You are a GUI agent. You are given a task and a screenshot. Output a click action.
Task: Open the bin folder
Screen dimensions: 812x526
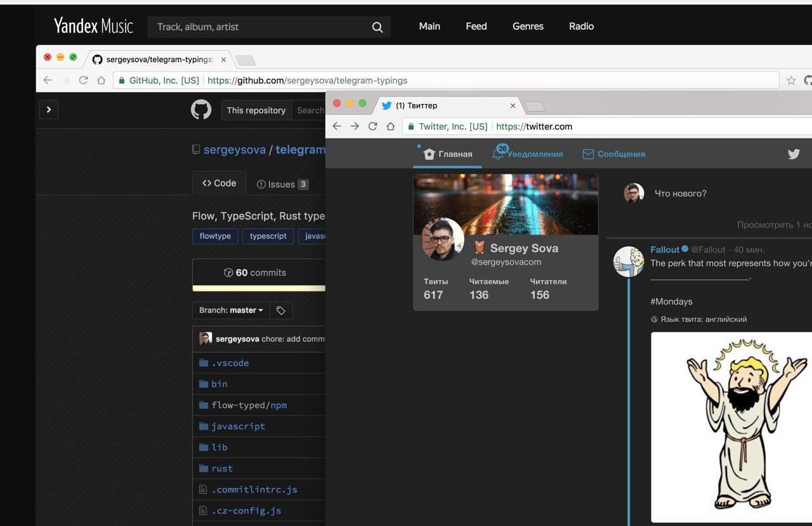tap(219, 384)
